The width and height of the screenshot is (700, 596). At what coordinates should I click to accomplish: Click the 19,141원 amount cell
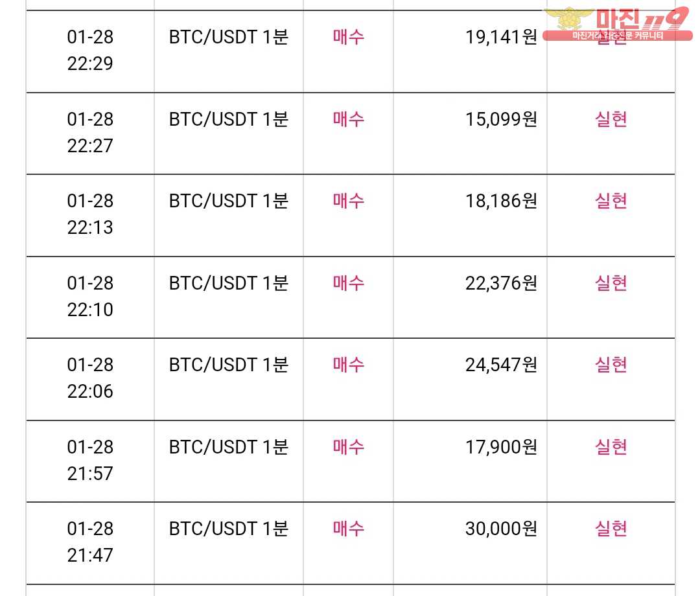tap(501, 37)
